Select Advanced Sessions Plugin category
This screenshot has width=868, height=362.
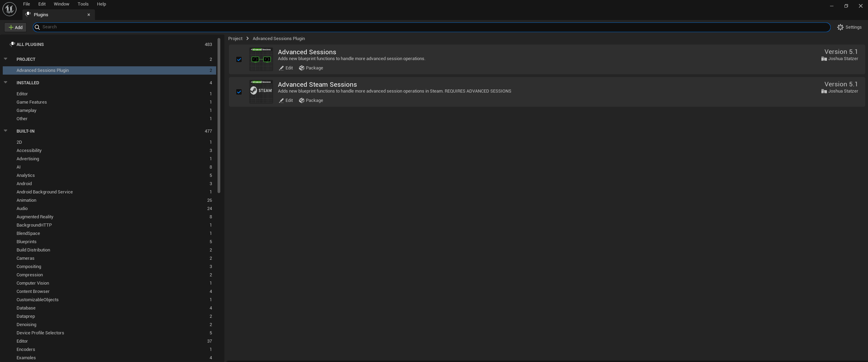(x=109, y=70)
